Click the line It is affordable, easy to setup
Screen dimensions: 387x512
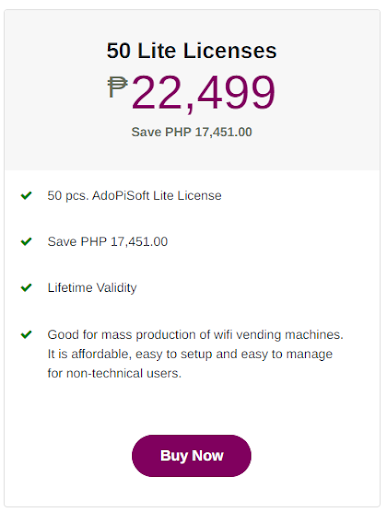[190, 354]
